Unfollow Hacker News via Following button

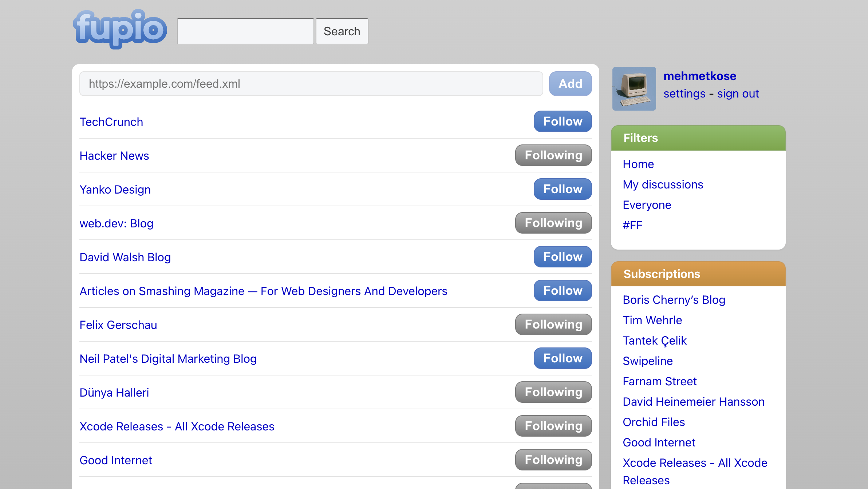coord(553,155)
